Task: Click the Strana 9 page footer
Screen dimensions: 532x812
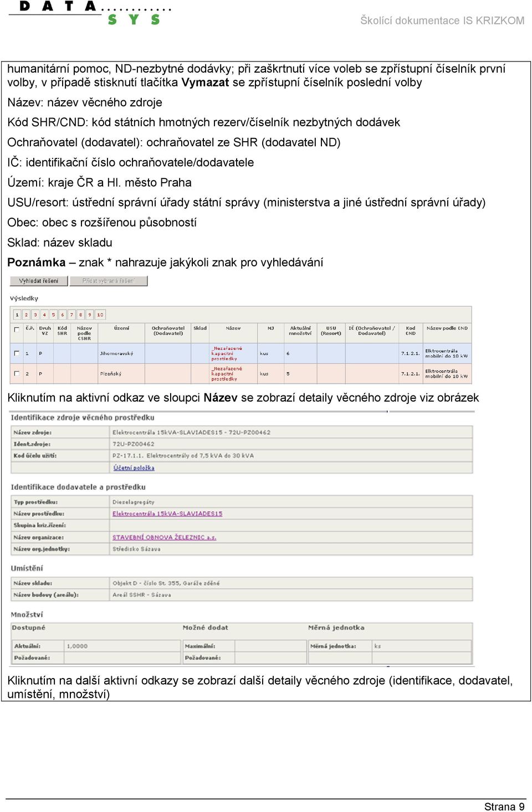Action: point(504,806)
